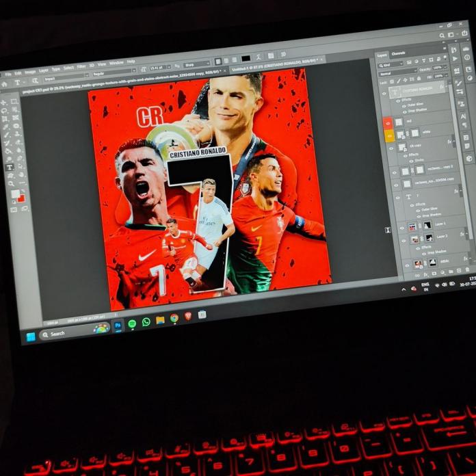Hide Drop Shadow effect on Layer 3
Image resolution: width=476 pixels, height=476 pixels.
(424, 254)
